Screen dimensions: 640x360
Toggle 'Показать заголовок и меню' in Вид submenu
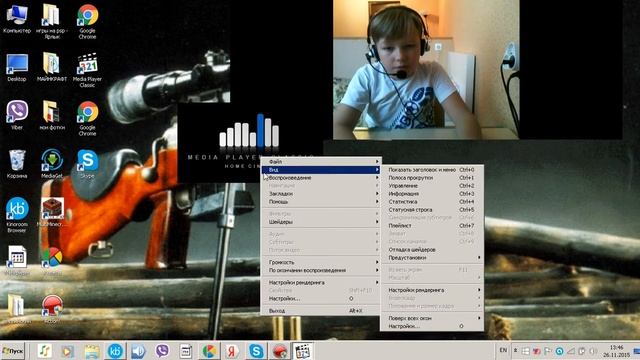point(432,169)
